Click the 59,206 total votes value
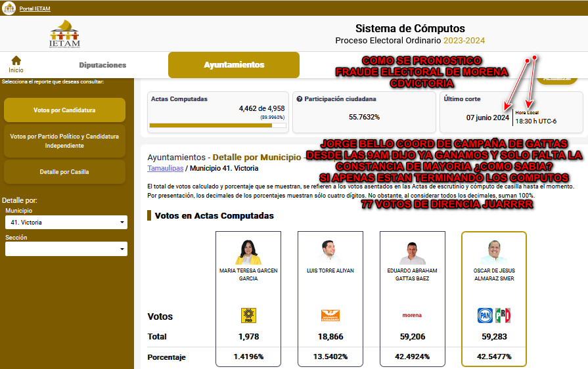The image size is (588, 369). click(x=413, y=337)
